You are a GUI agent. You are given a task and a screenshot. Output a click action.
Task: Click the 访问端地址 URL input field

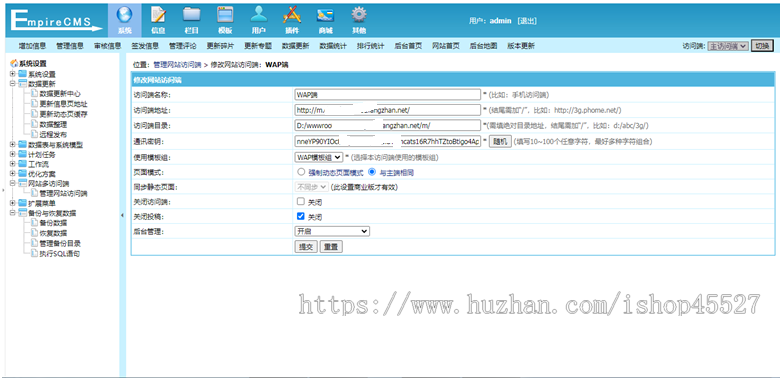tap(388, 110)
